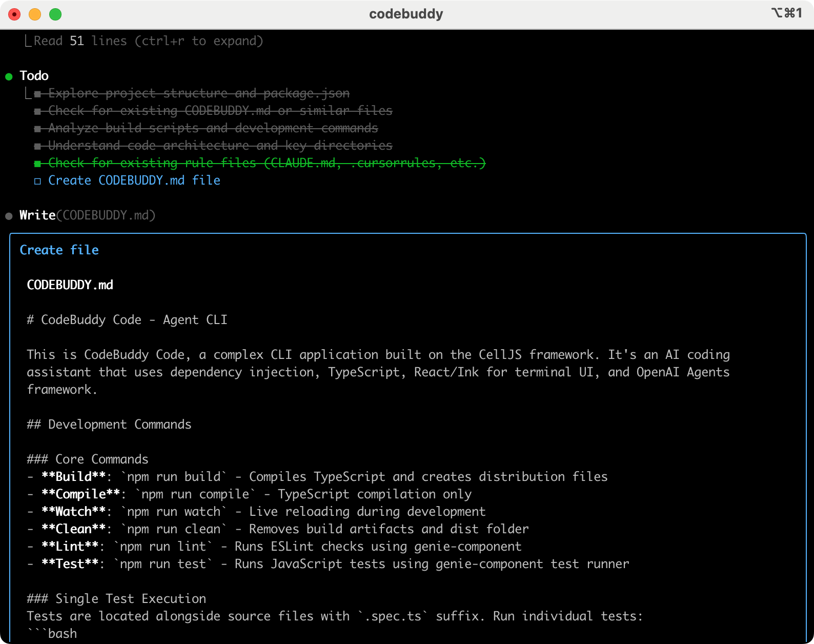Click the '### Core Commands' line
This screenshot has height=644, width=814.
tap(88, 459)
